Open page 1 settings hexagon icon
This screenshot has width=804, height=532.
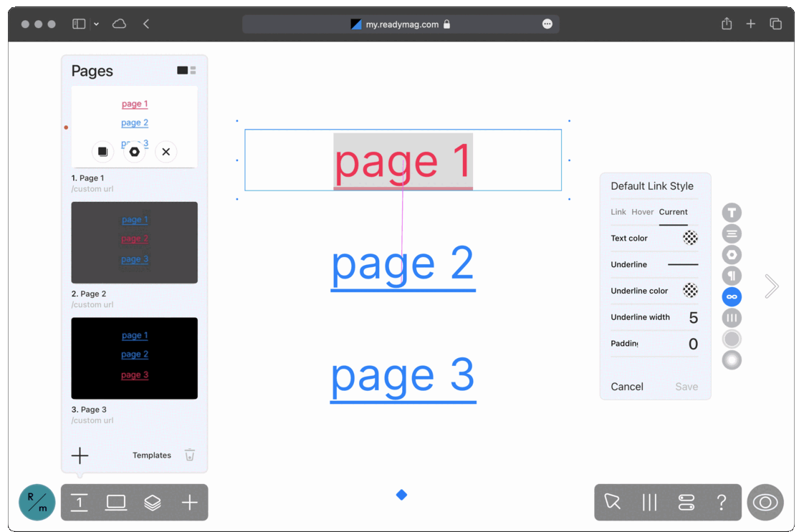[134, 152]
